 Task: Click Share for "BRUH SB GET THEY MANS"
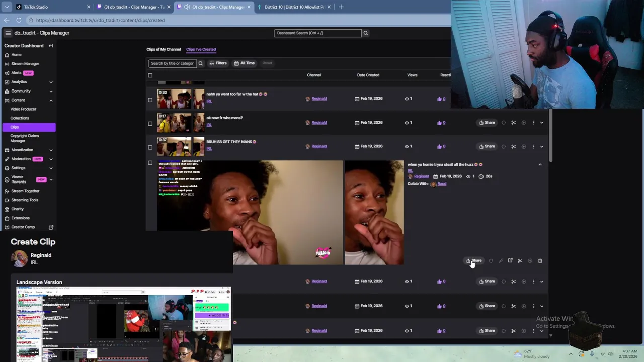(x=487, y=147)
